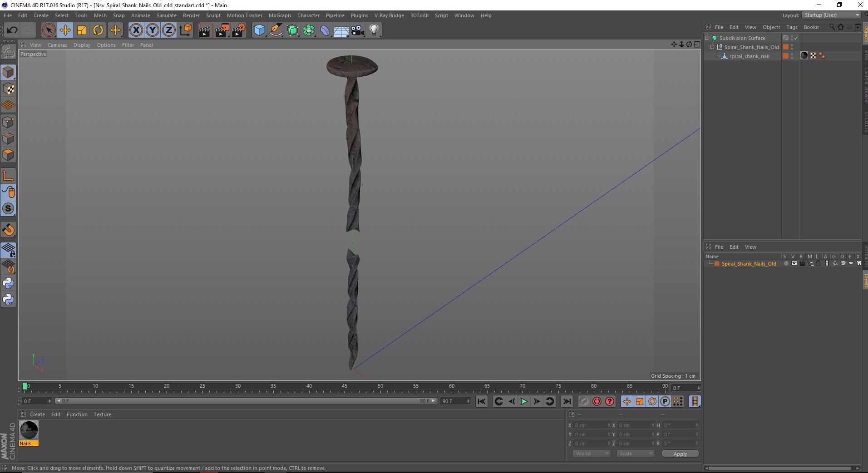Select the Live Selection tool
868x473 pixels.
coord(49,30)
